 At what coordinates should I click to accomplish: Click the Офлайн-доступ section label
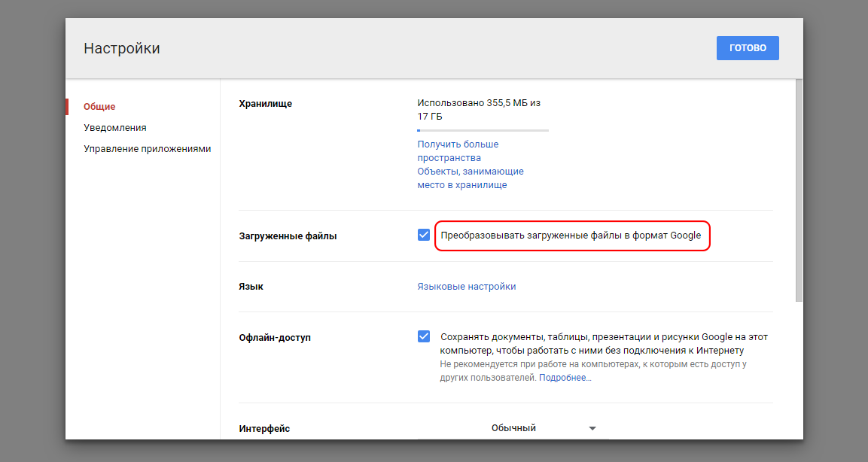pos(275,338)
